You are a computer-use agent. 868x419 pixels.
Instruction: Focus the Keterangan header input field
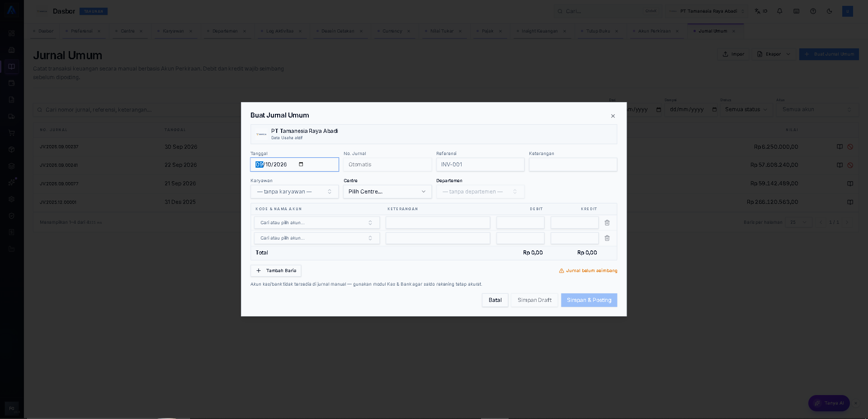point(573,165)
